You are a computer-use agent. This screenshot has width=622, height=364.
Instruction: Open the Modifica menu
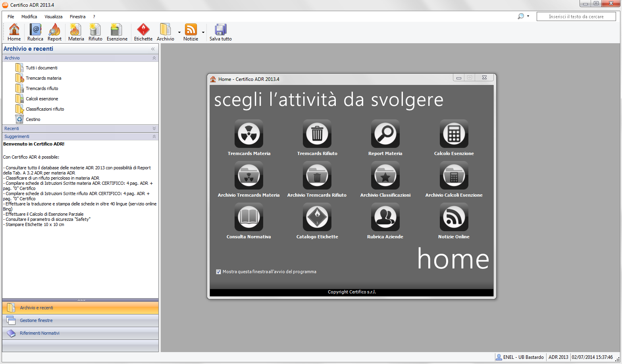click(29, 17)
